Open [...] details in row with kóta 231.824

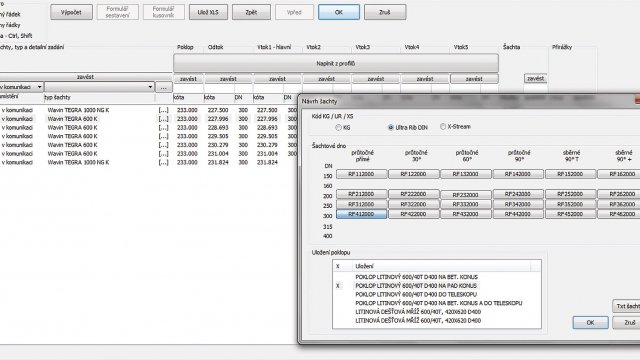pos(163,162)
